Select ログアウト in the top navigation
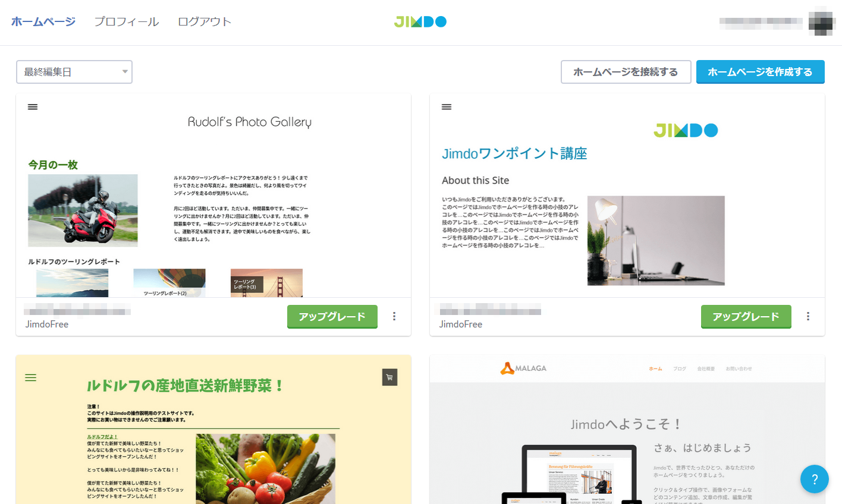The image size is (842, 504). point(205,22)
